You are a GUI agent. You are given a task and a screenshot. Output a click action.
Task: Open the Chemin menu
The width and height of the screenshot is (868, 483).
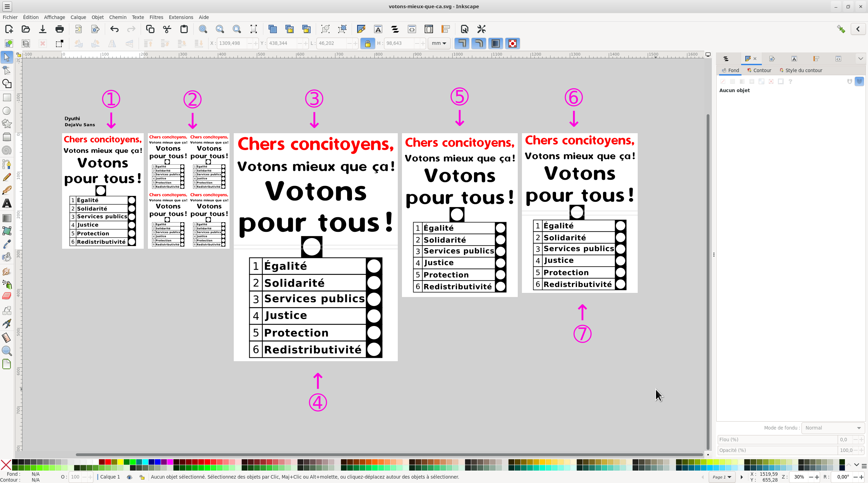[118, 17]
